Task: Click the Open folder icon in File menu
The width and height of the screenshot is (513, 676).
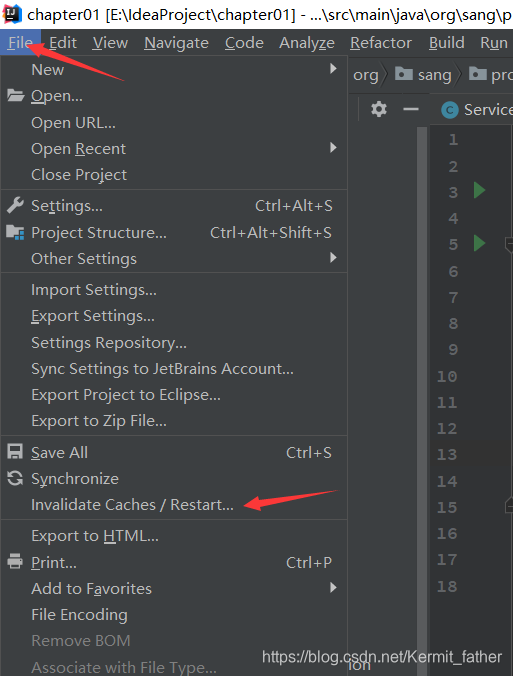Action: click(x=16, y=95)
